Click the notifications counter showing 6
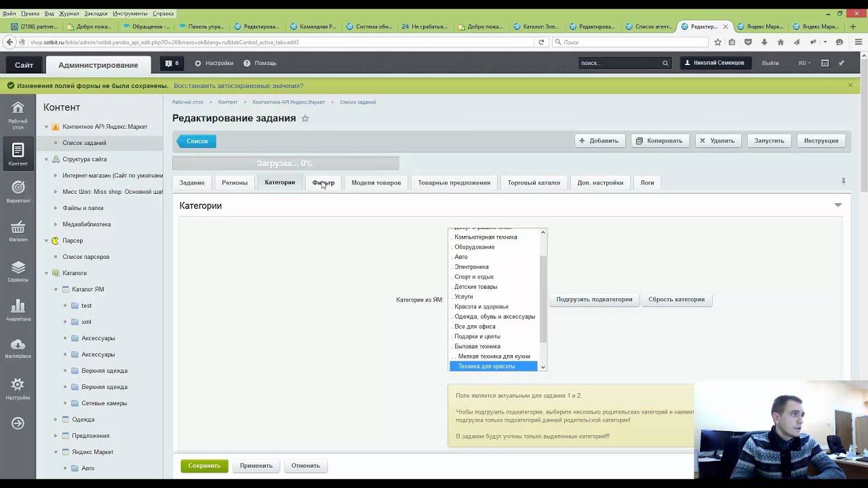868x488 pixels. click(172, 63)
